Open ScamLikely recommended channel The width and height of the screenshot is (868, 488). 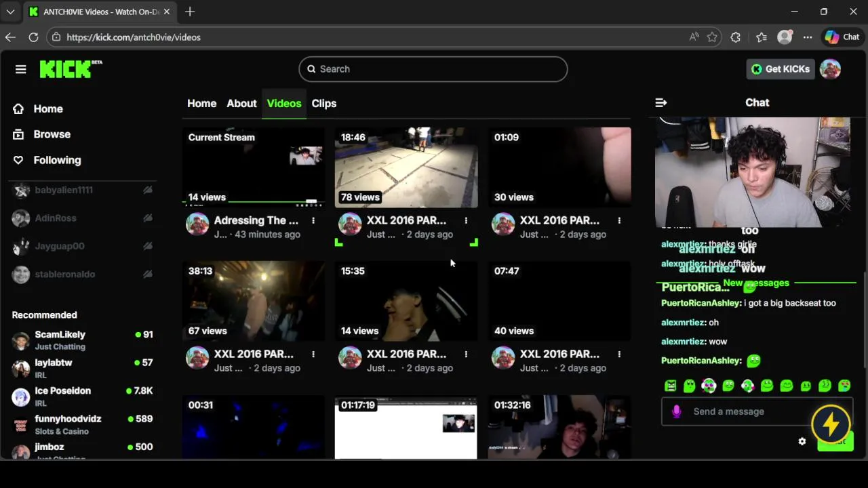pos(83,340)
